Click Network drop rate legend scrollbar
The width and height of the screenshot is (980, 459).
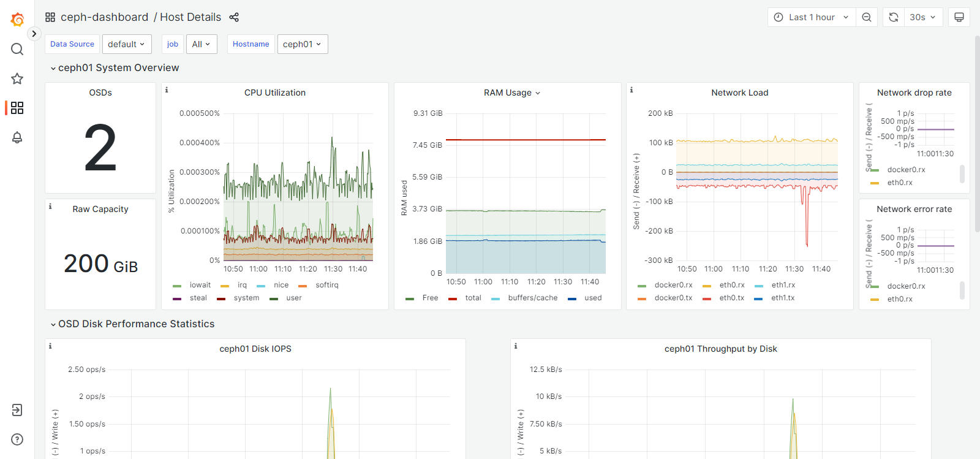pyautogui.click(x=962, y=173)
